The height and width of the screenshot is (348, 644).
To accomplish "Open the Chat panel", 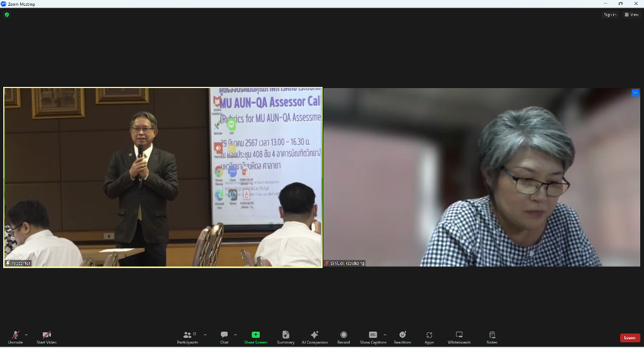I will pos(224,337).
